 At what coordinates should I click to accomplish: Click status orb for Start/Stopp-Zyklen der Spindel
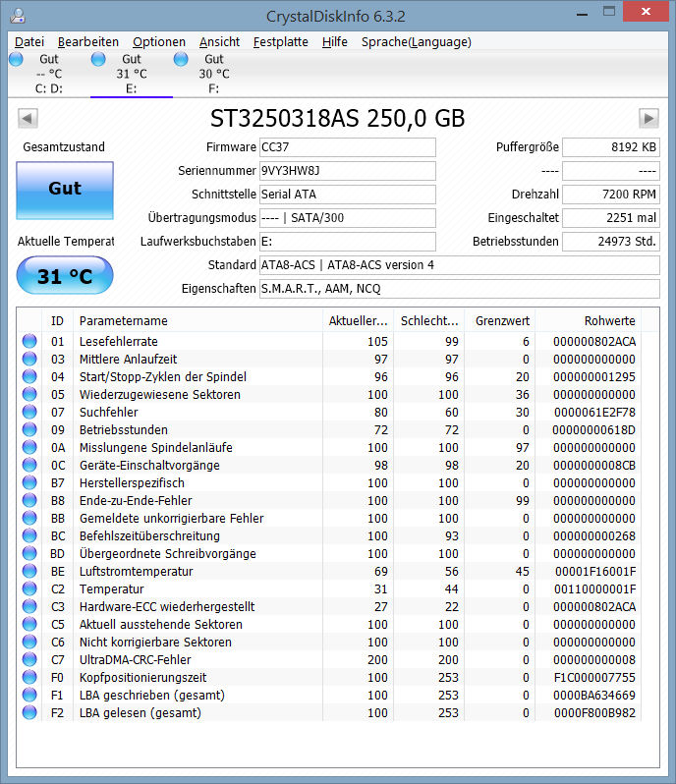29,376
